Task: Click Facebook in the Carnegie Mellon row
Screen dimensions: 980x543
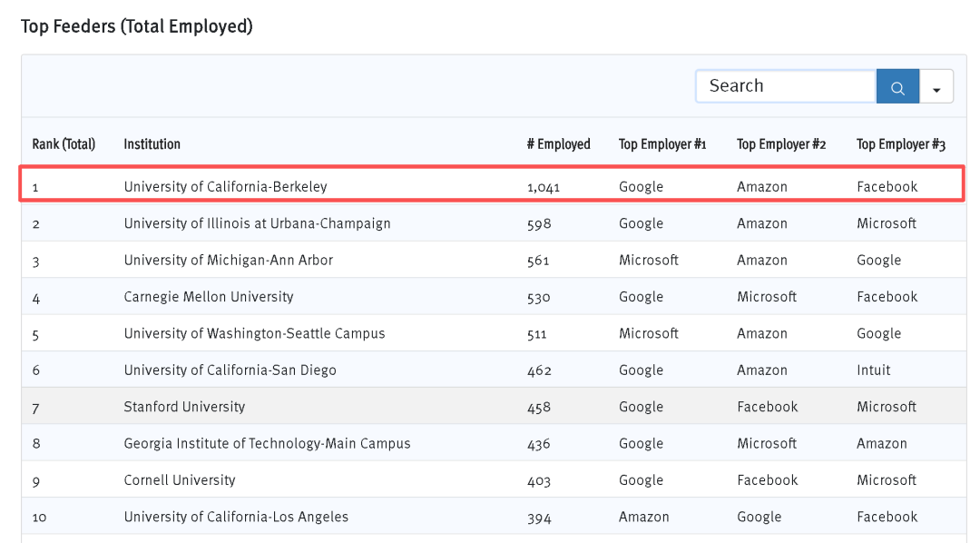Action: pos(887,297)
